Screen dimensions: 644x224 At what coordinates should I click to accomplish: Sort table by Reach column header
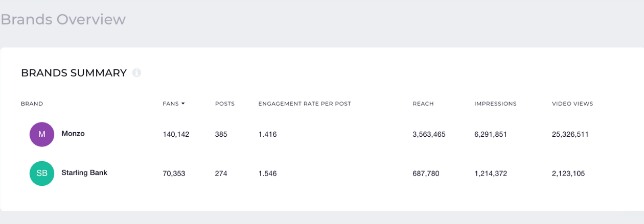pyautogui.click(x=423, y=104)
